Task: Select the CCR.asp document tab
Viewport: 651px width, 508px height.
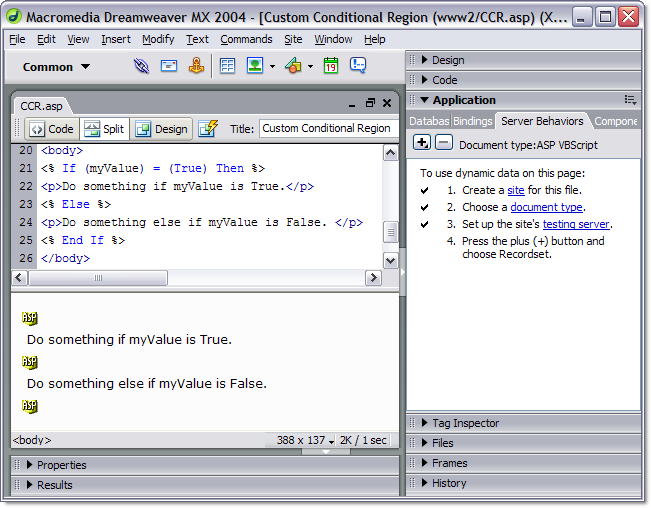Action: 42,106
